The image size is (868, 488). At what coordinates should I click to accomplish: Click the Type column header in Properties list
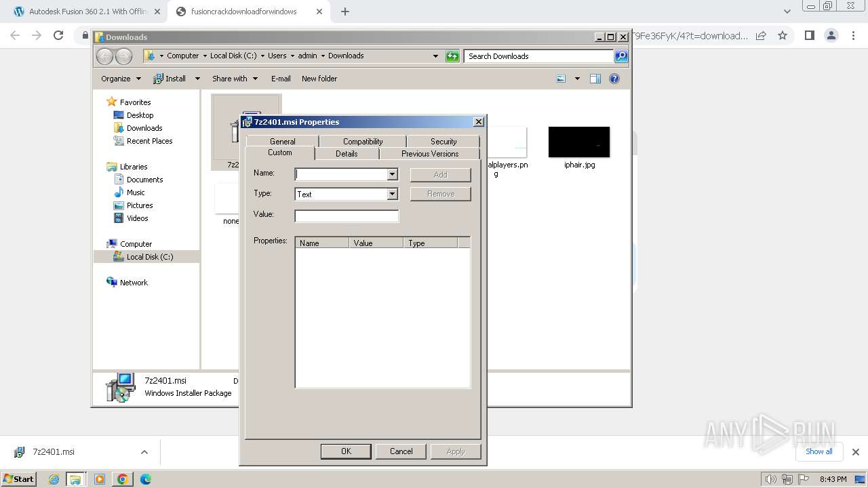(x=431, y=243)
